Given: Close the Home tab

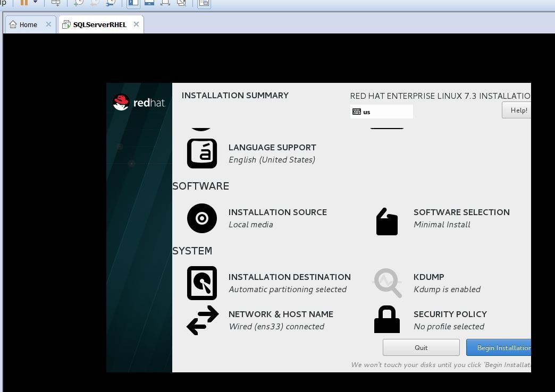Looking at the screenshot, I should pos(48,24).
